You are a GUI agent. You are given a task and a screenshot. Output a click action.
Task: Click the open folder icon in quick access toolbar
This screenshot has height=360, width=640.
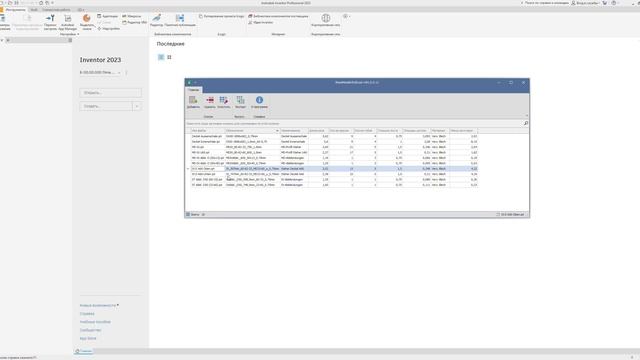click(x=10, y=3)
